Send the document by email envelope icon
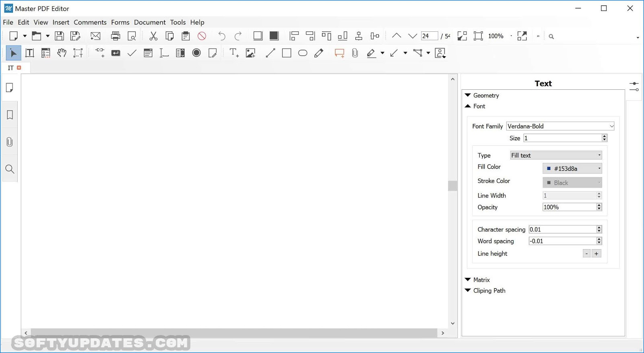644x353 pixels. click(x=95, y=36)
